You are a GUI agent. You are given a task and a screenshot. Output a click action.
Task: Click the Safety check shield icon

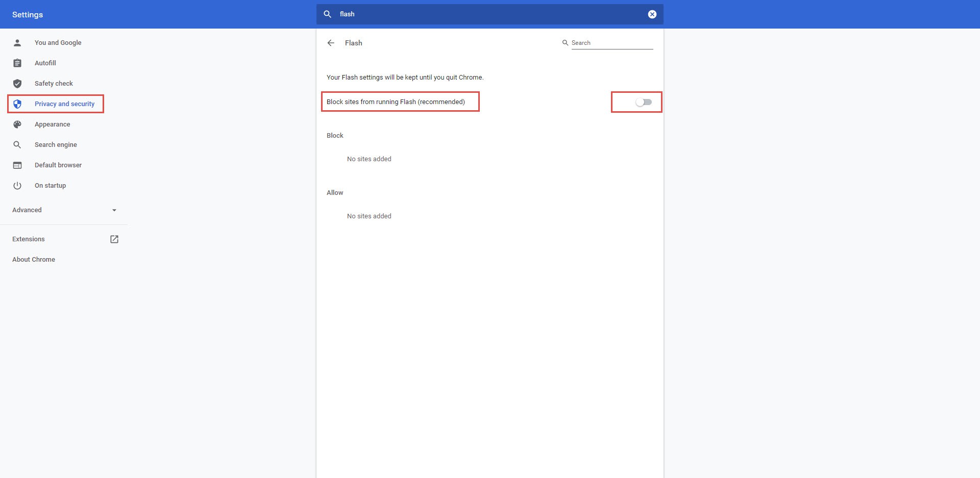[x=17, y=84]
